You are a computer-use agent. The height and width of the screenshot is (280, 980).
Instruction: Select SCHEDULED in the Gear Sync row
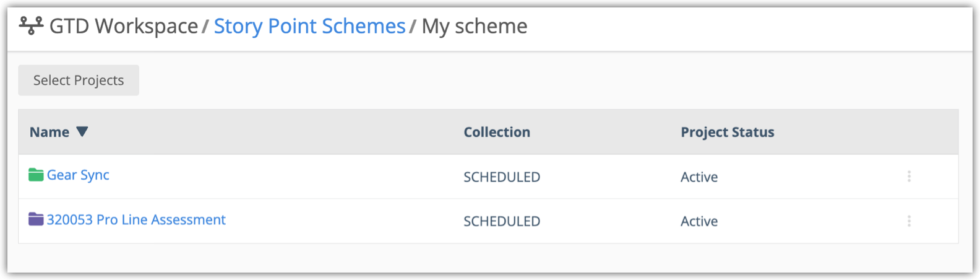pos(502,177)
